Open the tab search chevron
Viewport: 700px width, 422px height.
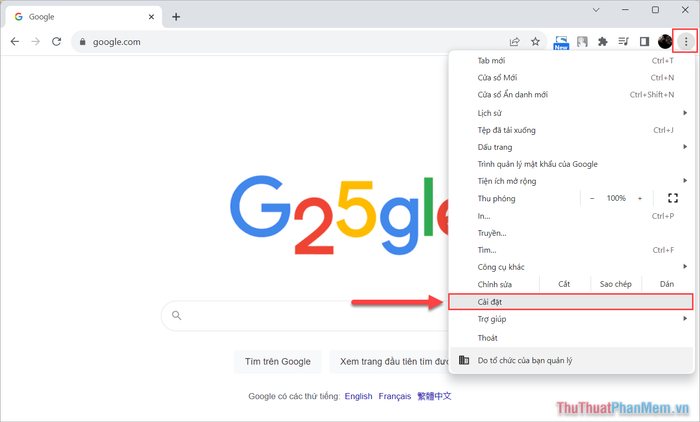click(596, 10)
